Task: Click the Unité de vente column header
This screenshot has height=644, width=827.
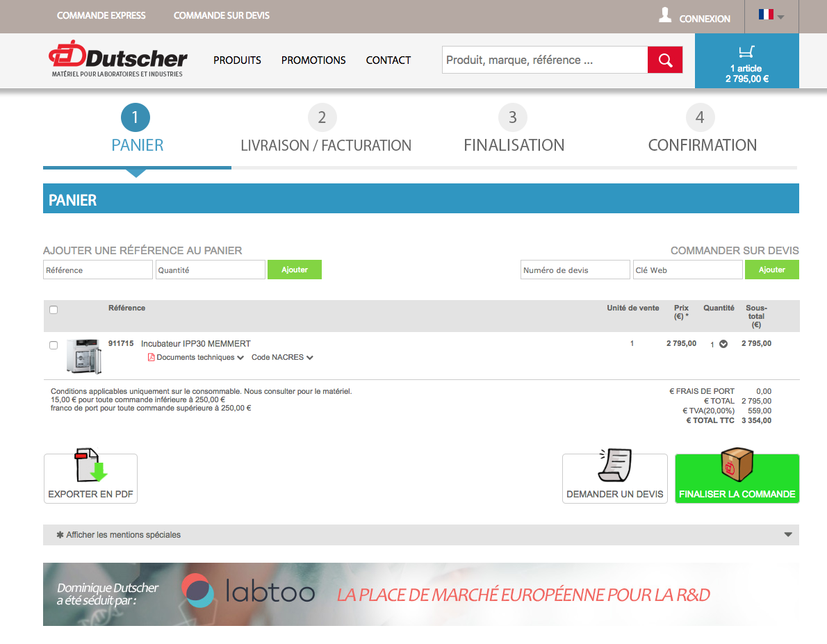Action: (633, 308)
